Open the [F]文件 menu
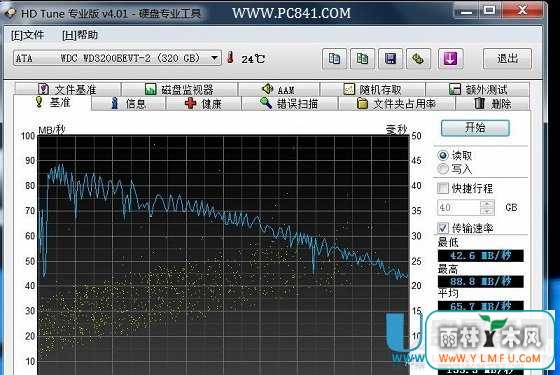 [x=27, y=35]
